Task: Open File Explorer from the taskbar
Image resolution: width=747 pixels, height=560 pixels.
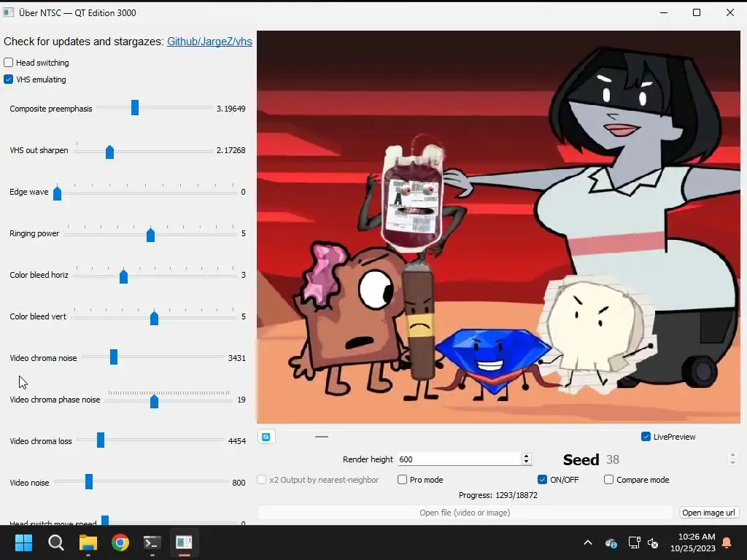Action: point(88,542)
